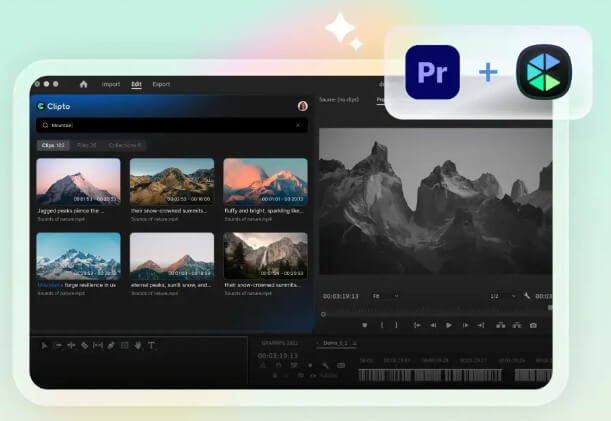Click the Clipto logo in the panel header

pyautogui.click(x=54, y=106)
